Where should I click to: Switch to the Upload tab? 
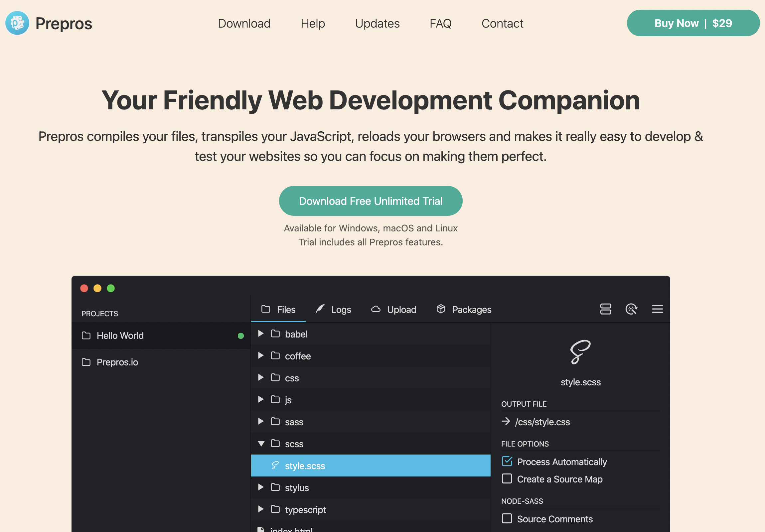coord(393,310)
